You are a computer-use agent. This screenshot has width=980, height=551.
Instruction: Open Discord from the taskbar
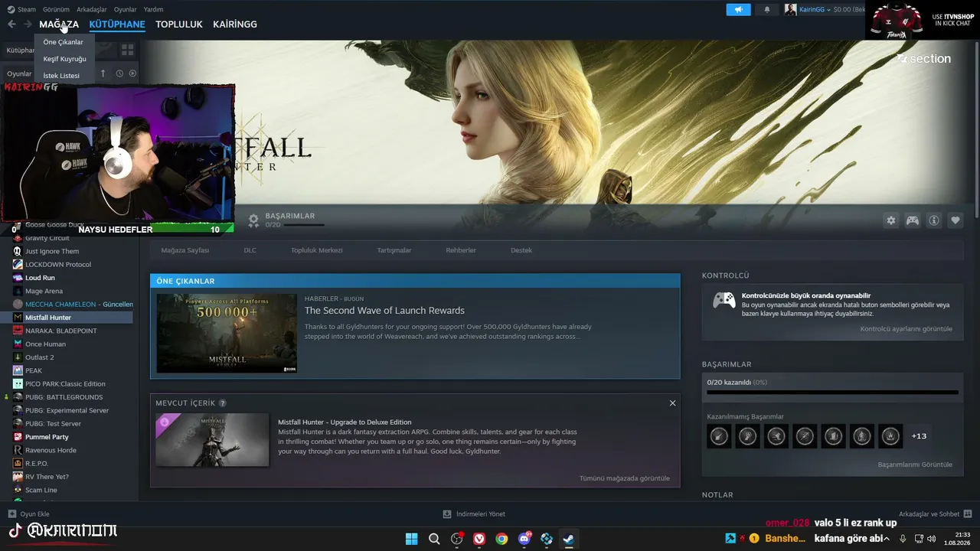click(524, 539)
